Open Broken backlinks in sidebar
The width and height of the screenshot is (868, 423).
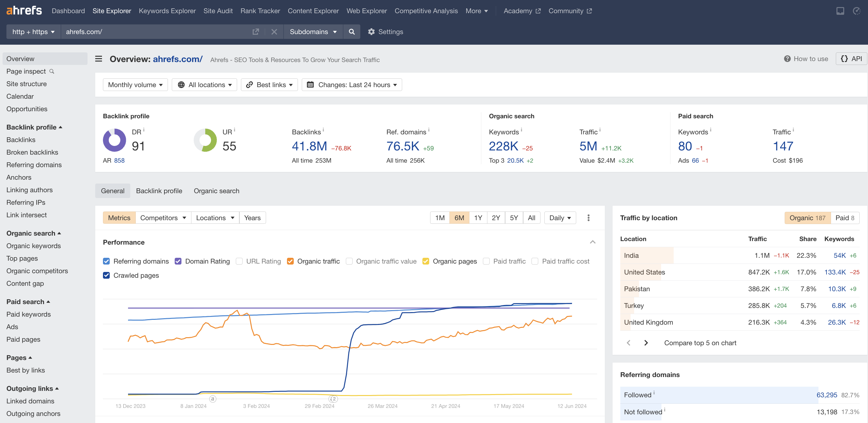pos(32,152)
